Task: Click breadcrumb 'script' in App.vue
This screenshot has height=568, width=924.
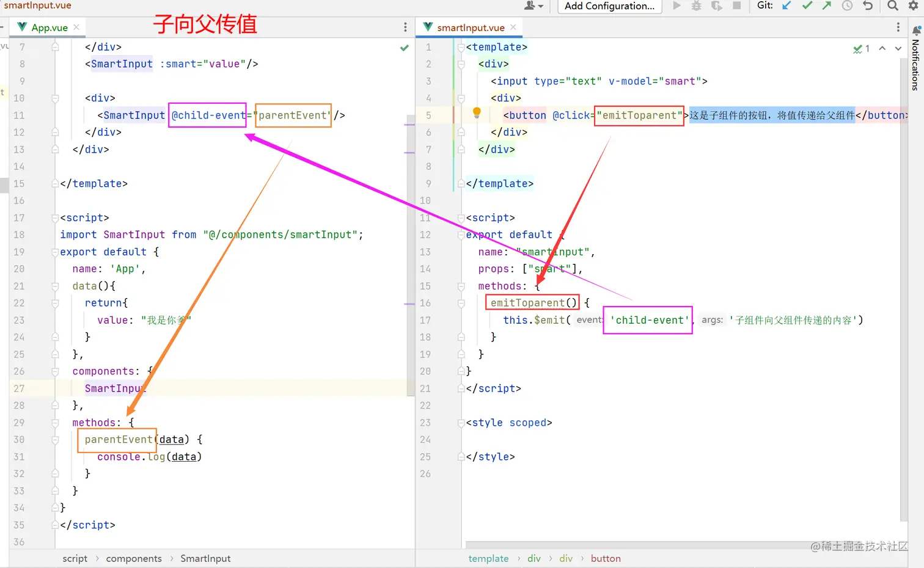Action: (x=75, y=558)
